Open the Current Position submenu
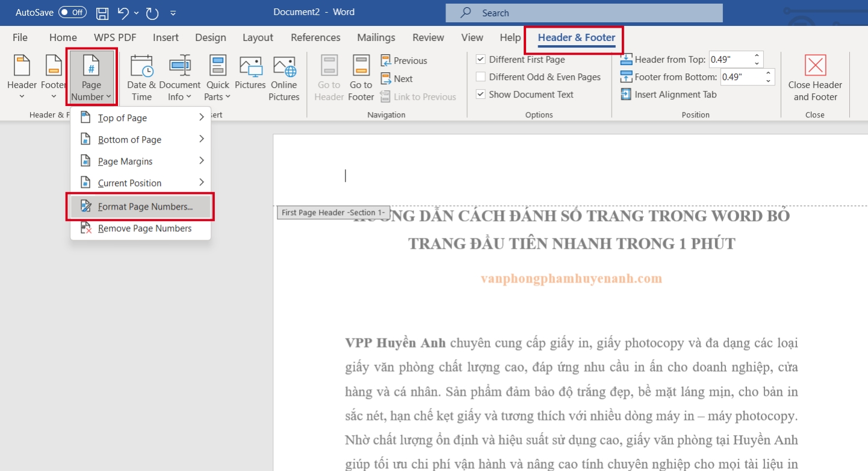868x471 pixels. [141, 183]
